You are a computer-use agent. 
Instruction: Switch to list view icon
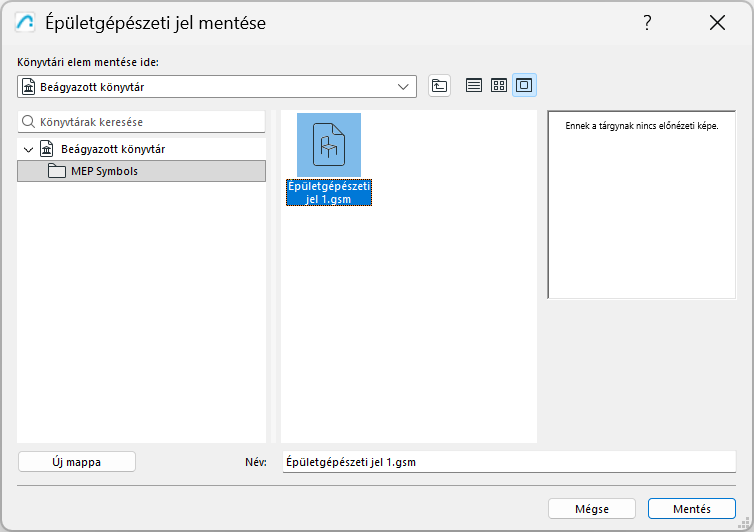click(474, 86)
